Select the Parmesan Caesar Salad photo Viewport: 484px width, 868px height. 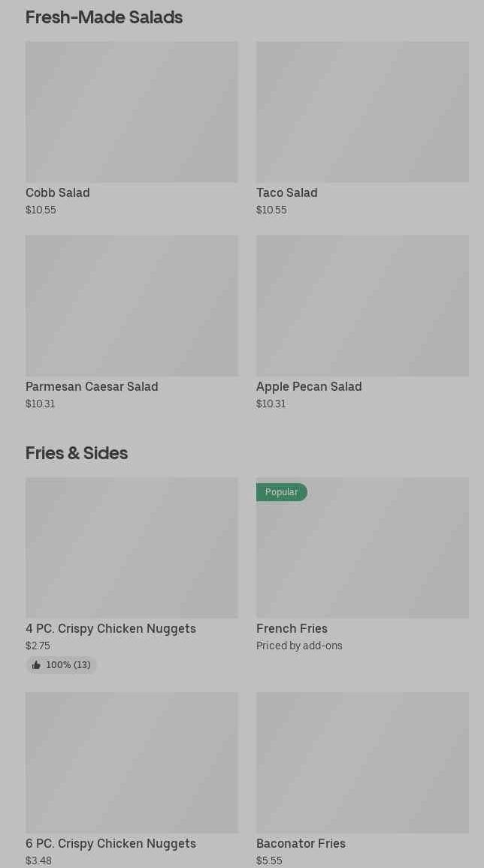[x=132, y=305]
